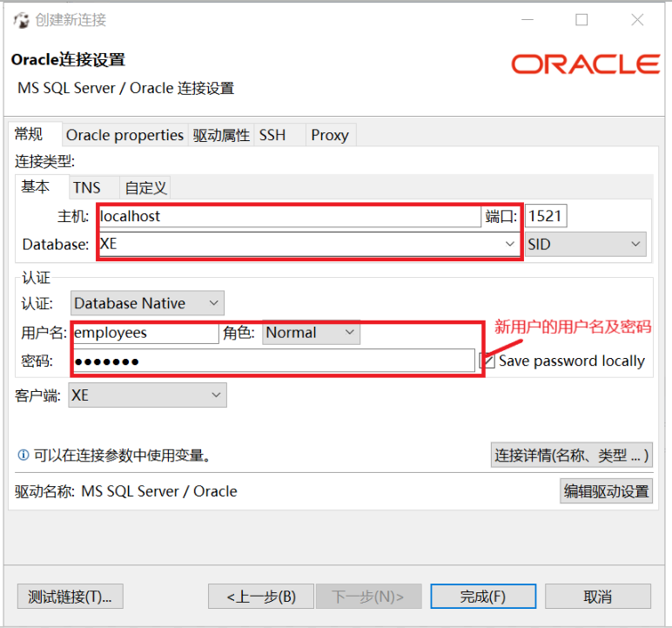Select the Proxy tab

coord(330,135)
